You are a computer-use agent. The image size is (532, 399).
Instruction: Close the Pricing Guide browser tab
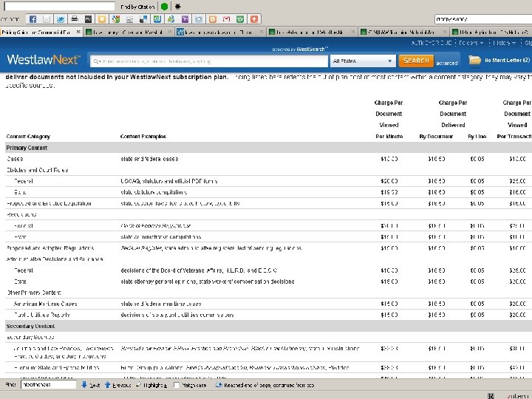click(78, 32)
